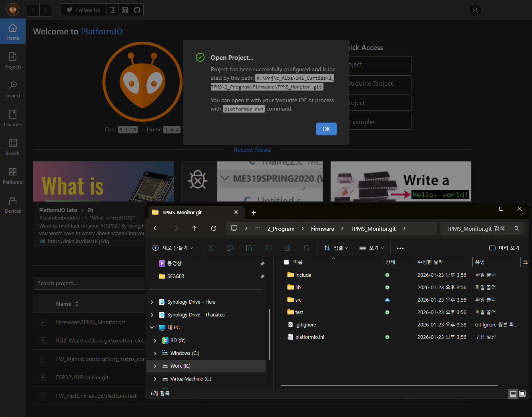The image size is (532, 417).
Task: Click the Follow Us Twitter button
Action: (83, 10)
